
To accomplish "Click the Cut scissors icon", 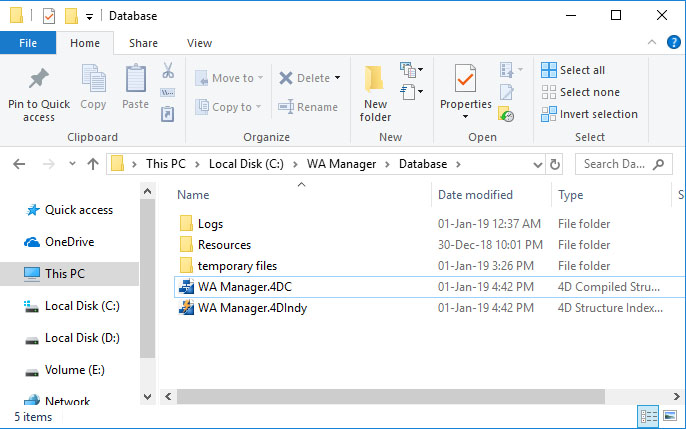I will [x=168, y=70].
